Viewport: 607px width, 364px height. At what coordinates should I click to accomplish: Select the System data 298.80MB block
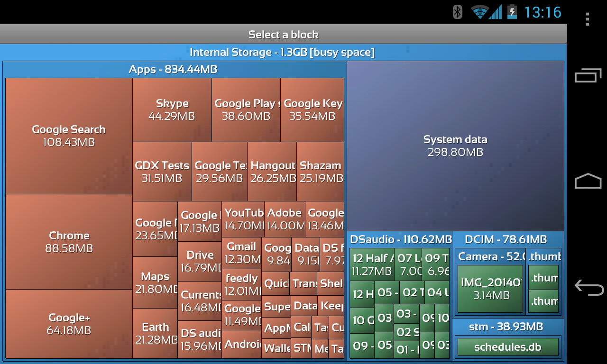455,146
